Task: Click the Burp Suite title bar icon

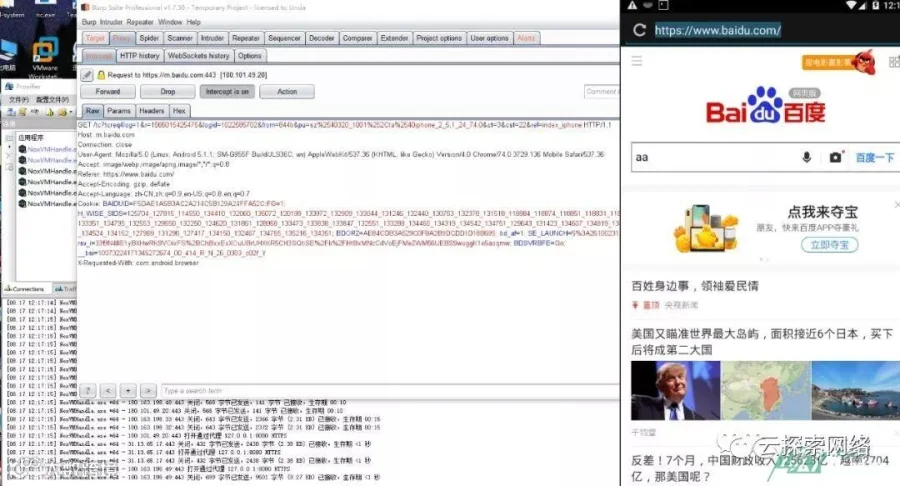Action: [x=85, y=7]
